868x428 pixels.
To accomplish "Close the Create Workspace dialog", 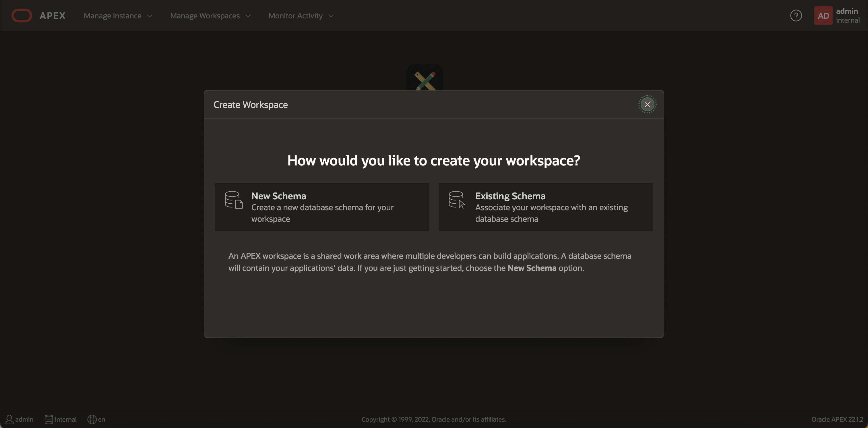I will coord(647,104).
